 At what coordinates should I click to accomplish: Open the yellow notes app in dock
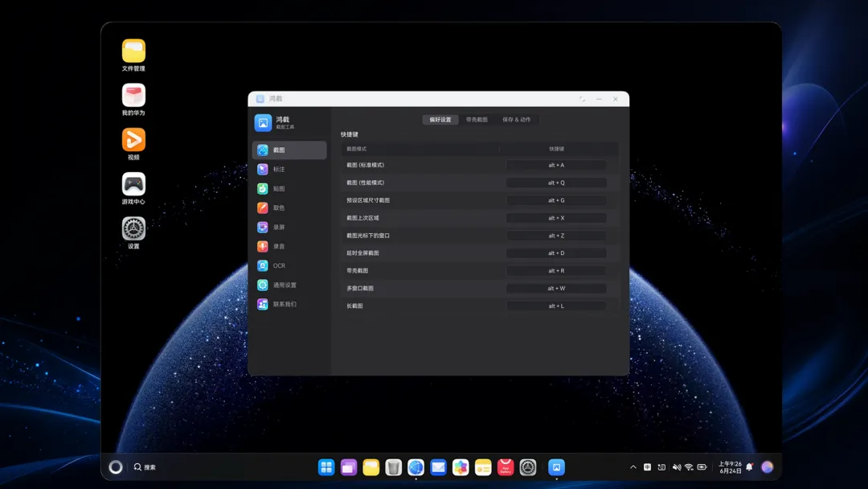click(x=483, y=467)
